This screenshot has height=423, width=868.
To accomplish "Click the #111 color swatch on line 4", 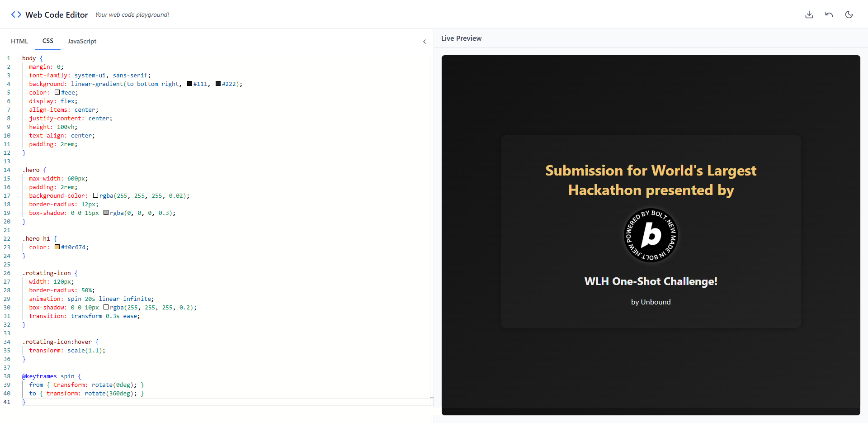I will [x=190, y=84].
